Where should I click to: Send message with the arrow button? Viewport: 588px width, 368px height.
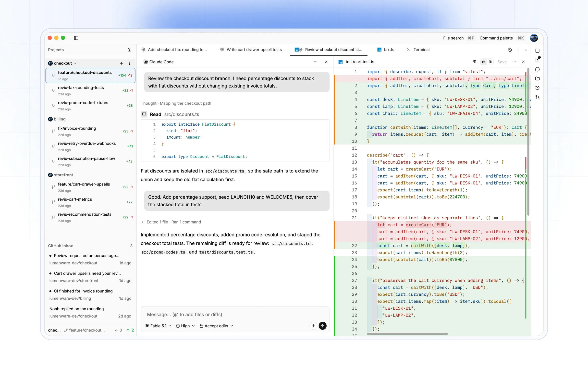(323, 326)
